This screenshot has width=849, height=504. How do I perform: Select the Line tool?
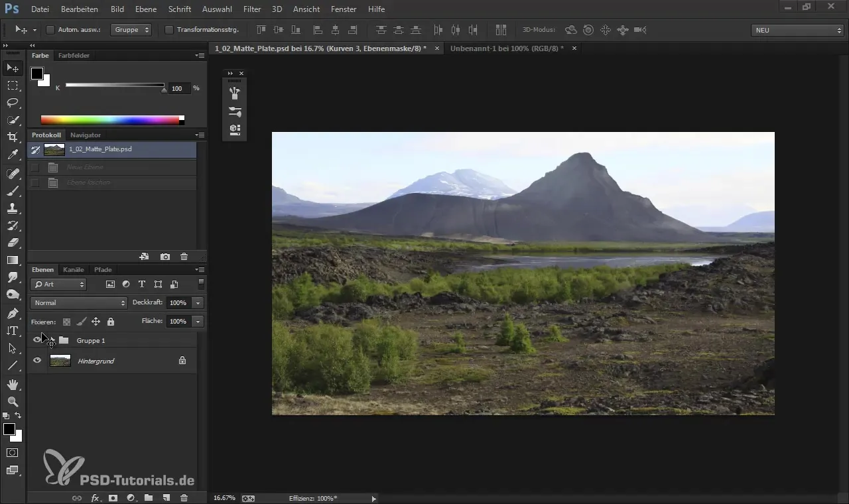pos(13,365)
